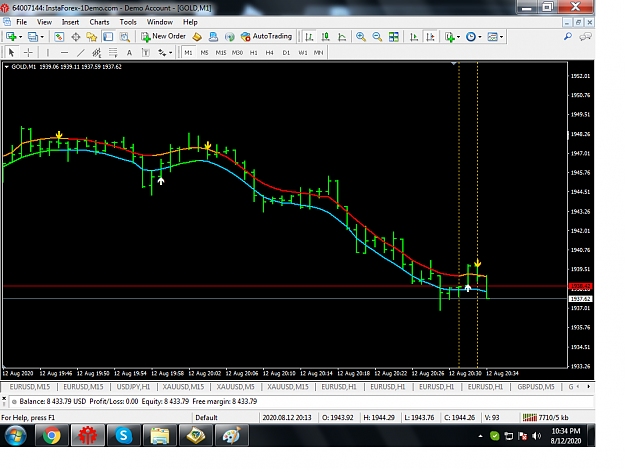This screenshot has height=469, width=625.
Task: Switch to the USDJPY,H1 chart tab
Action: point(133,387)
